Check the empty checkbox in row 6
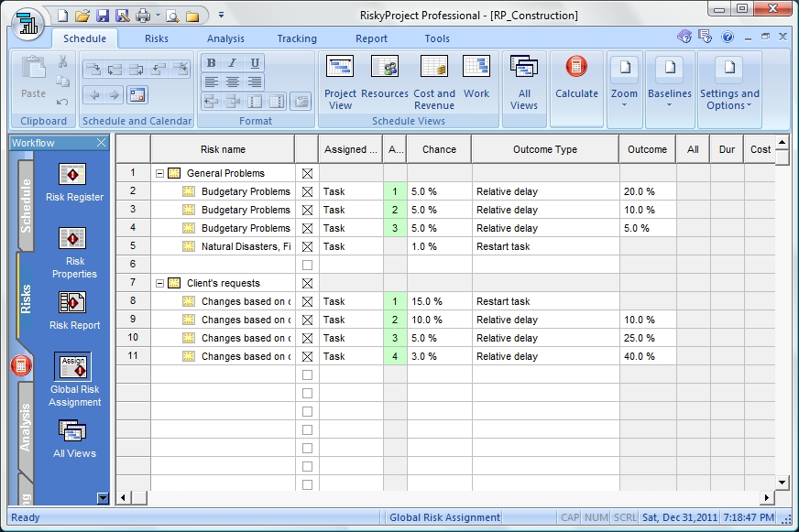Screen dimensions: 799x532 (x=307, y=265)
